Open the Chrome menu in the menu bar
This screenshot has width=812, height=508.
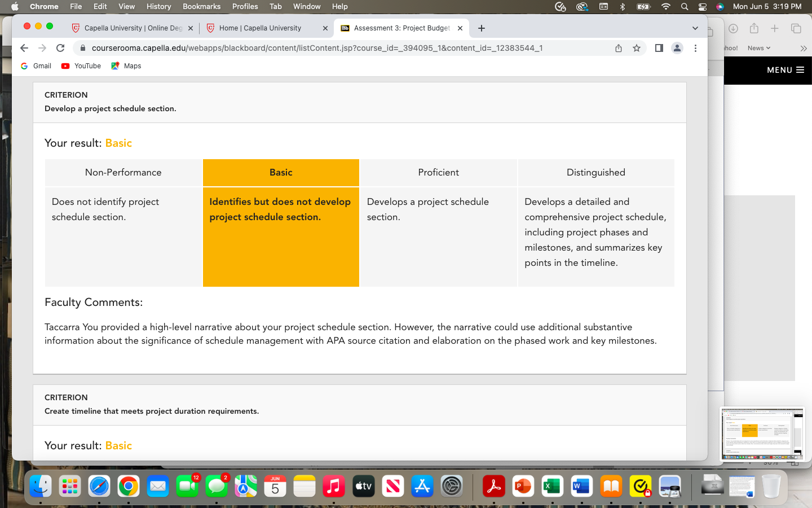coord(44,6)
